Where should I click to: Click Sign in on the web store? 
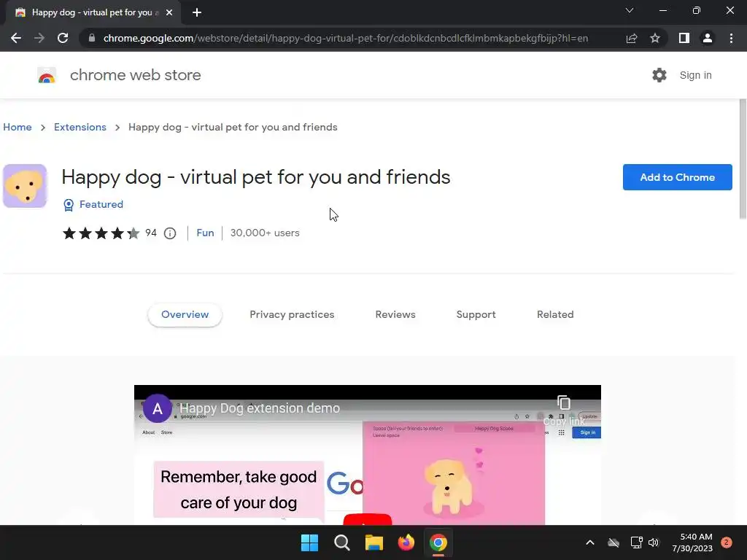click(695, 75)
